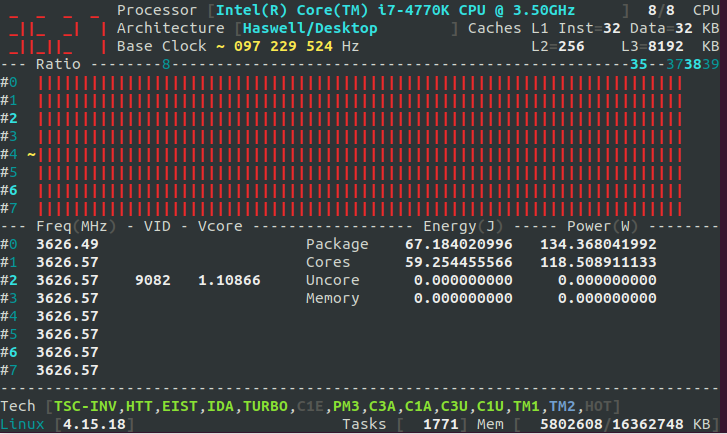Click the Cores power value 118.508911133
Image resolution: width=727 pixels, height=434 pixels.
(x=598, y=262)
